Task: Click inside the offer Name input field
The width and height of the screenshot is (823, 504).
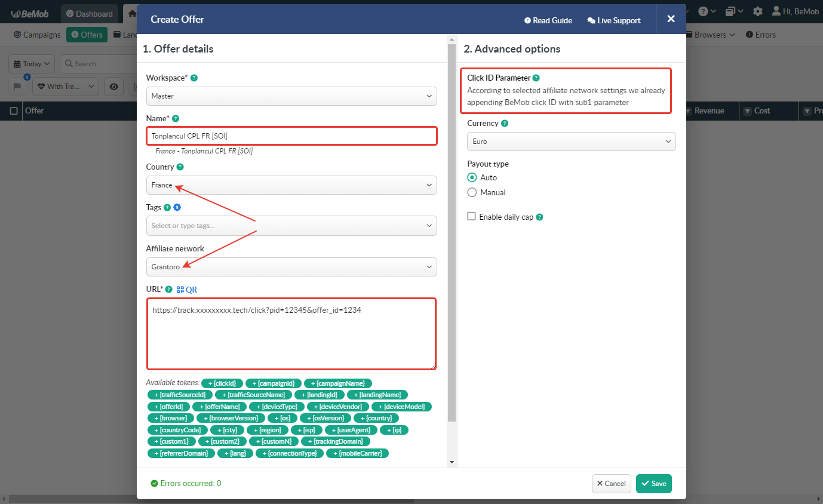Action: point(291,136)
